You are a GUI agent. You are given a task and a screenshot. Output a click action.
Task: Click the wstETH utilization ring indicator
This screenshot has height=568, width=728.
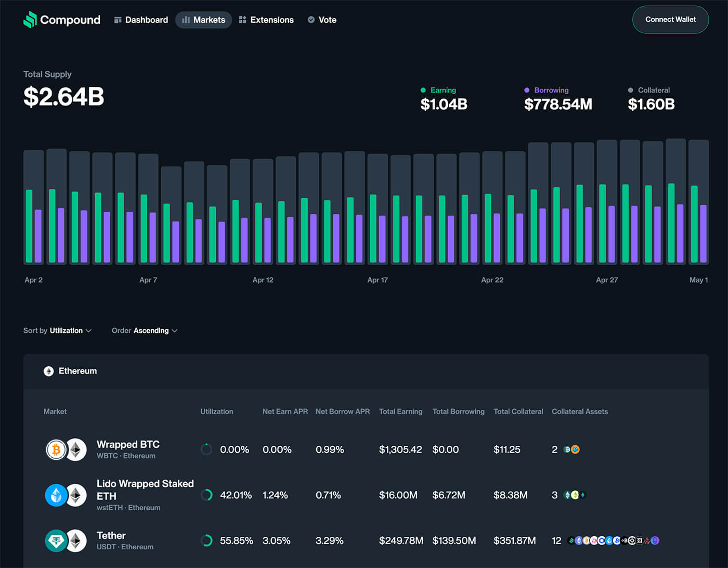pyautogui.click(x=206, y=495)
